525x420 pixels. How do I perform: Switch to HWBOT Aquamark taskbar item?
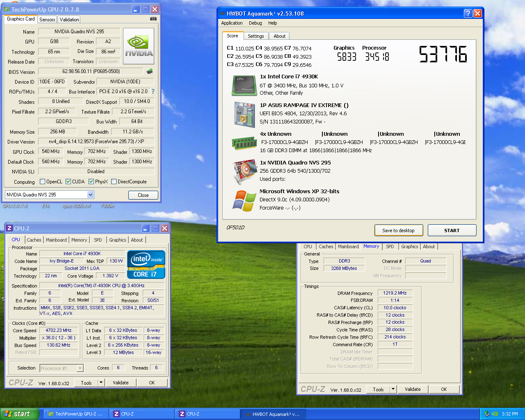click(x=272, y=414)
